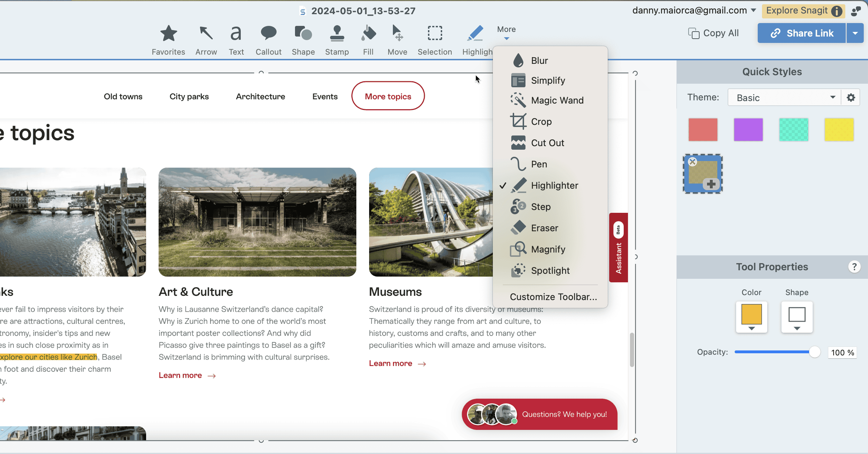Open Share Link dropdown arrow
This screenshot has height=454, width=868.
(855, 33)
